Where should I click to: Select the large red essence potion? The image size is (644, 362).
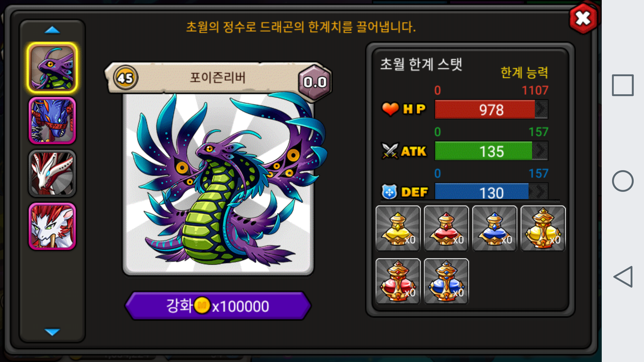[x=398, y=281]
